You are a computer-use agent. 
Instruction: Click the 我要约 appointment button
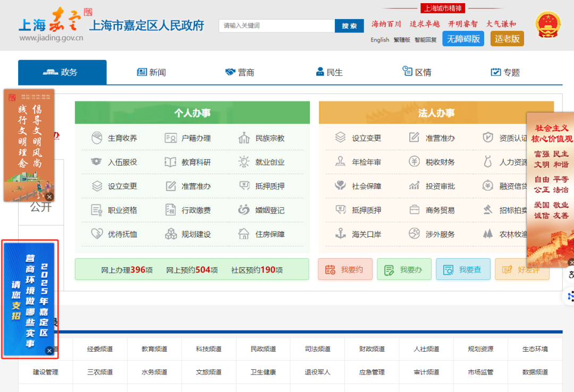[x=345, y=269]
